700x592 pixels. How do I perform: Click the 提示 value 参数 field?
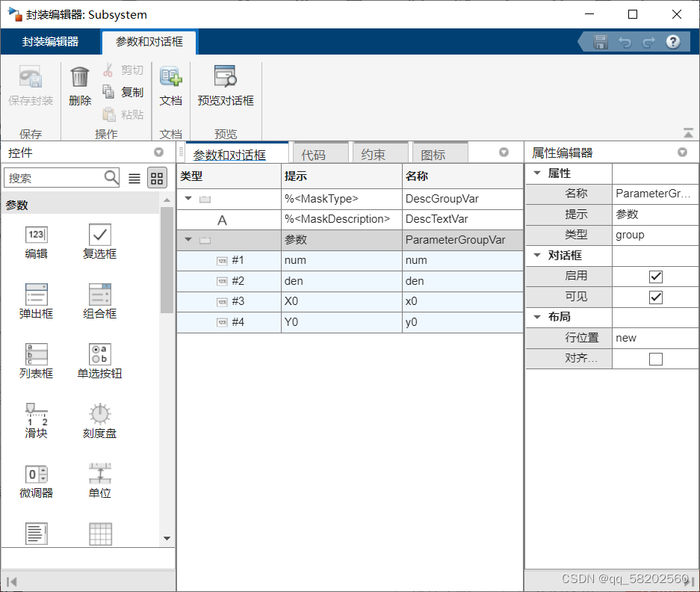click(655, 214)
